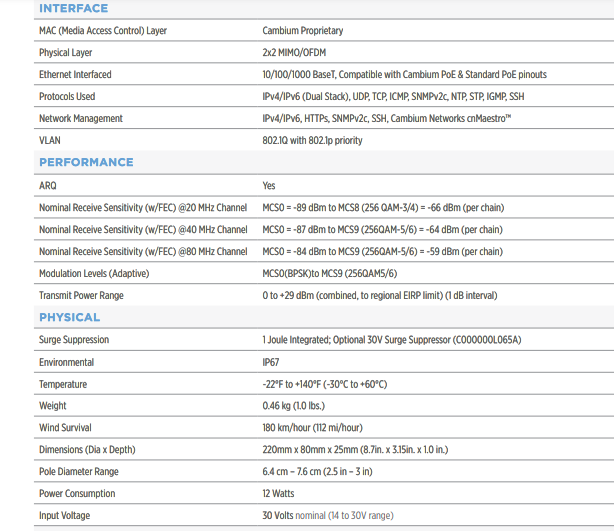The height and width of the screenshot is (531, 614).
Task: Click the 20 MHz Channel receive sensitivity label
Action: pos(142,208)
